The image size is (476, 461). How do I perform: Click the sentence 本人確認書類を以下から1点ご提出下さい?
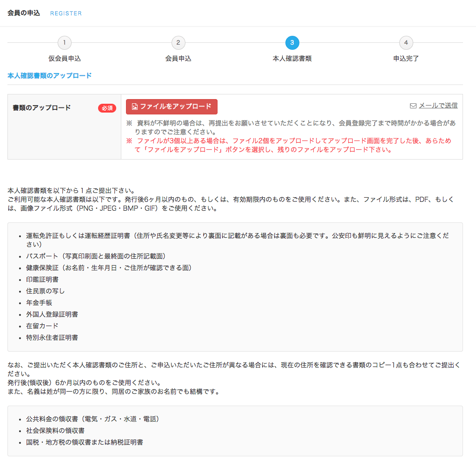[71, 191]
